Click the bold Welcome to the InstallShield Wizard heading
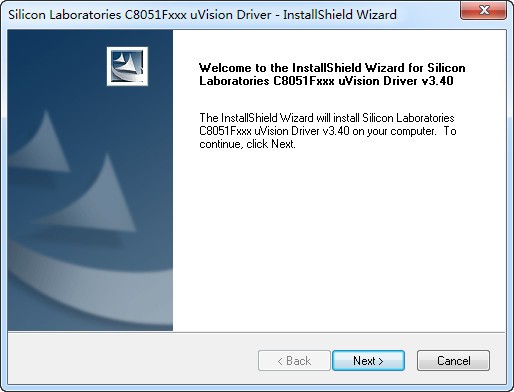This screenshot has width=514, height=392. (332, 74)
